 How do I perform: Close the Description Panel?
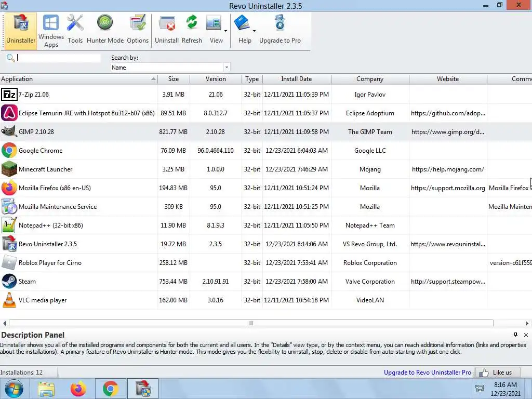[x=526, y=335]
